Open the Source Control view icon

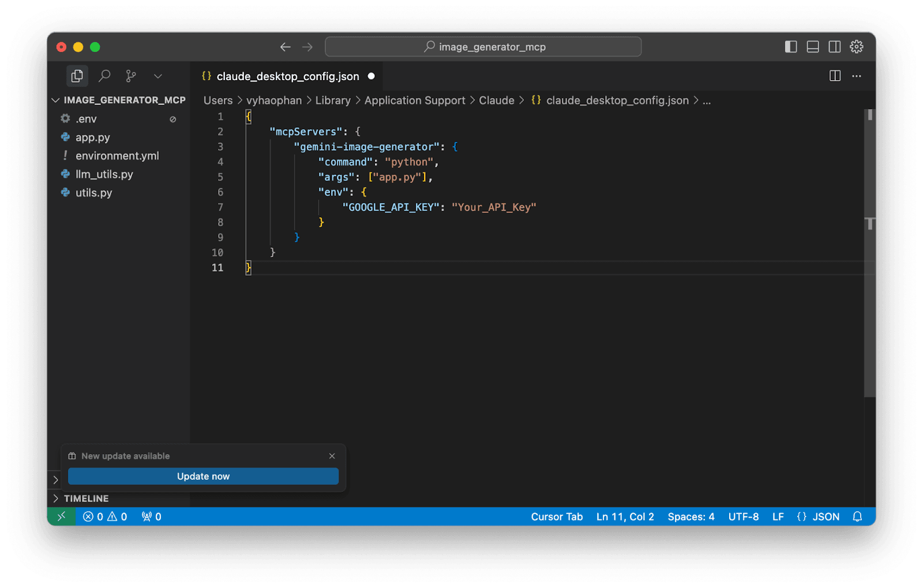pos(131,76)
